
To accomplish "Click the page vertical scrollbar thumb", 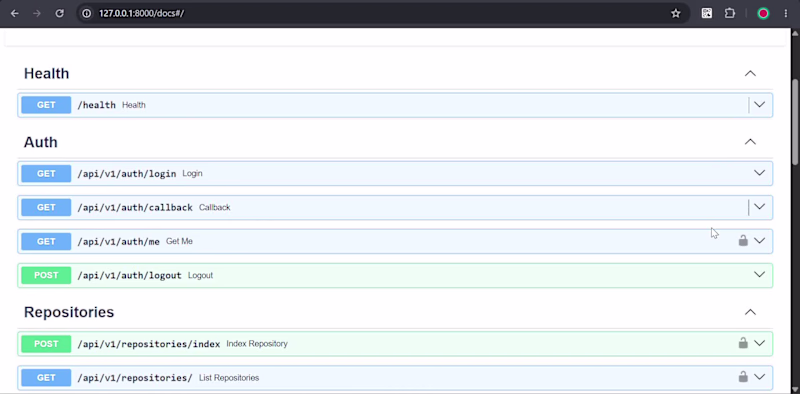I will 795,122.
